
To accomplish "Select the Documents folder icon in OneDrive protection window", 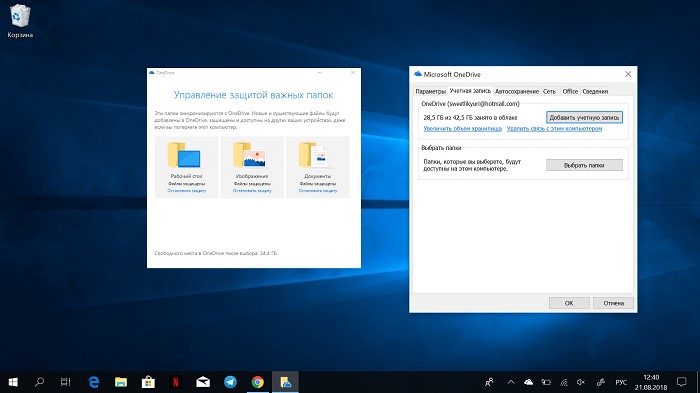I will [x=314, y=155].
